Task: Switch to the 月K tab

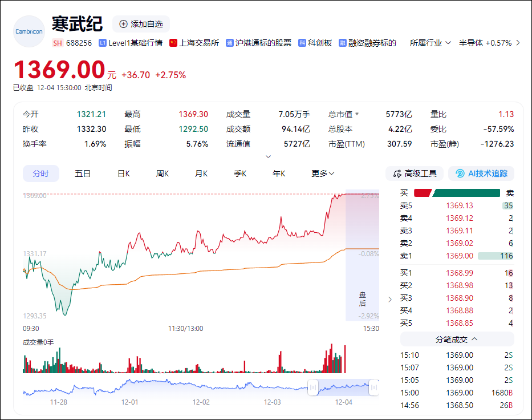Action: [x=201, y=173]
